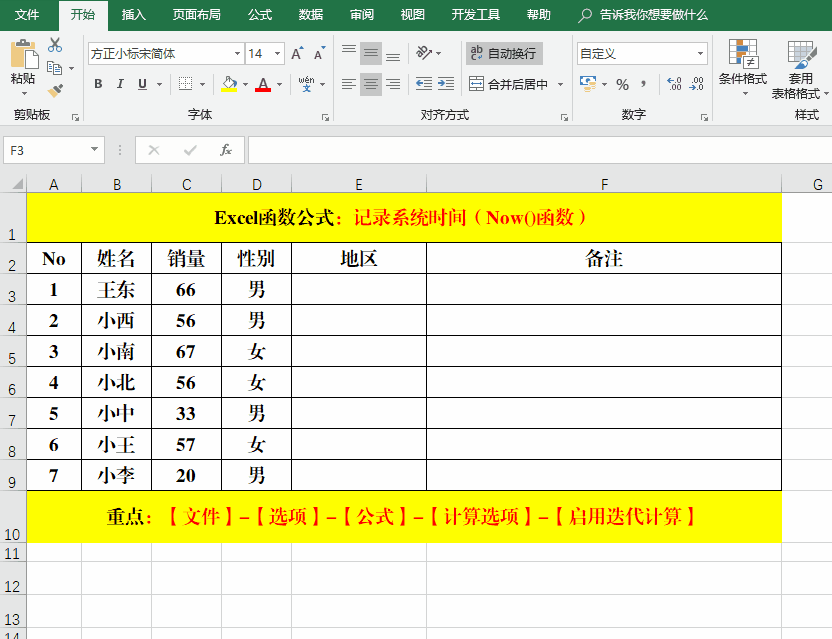The image size is (832, 639).
Task: Toggle Italic formatting
Action: (120, 85)
